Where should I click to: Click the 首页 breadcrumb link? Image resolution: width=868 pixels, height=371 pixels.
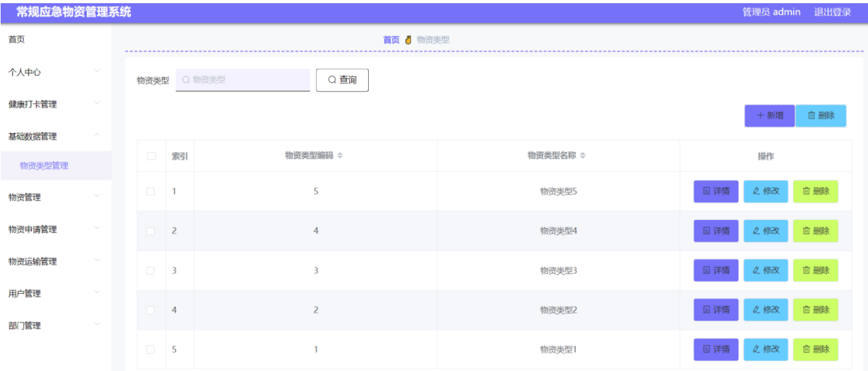(391, 40)
